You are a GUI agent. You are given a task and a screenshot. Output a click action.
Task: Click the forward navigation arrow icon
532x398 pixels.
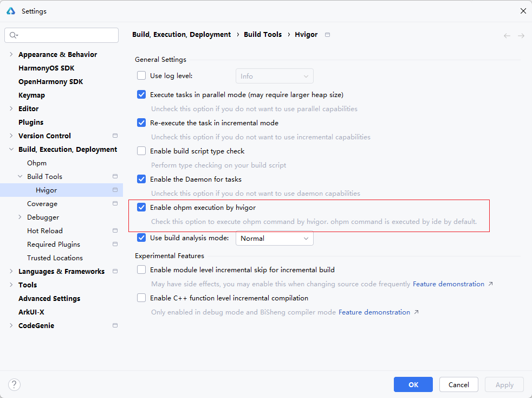(x=521, y=36)
